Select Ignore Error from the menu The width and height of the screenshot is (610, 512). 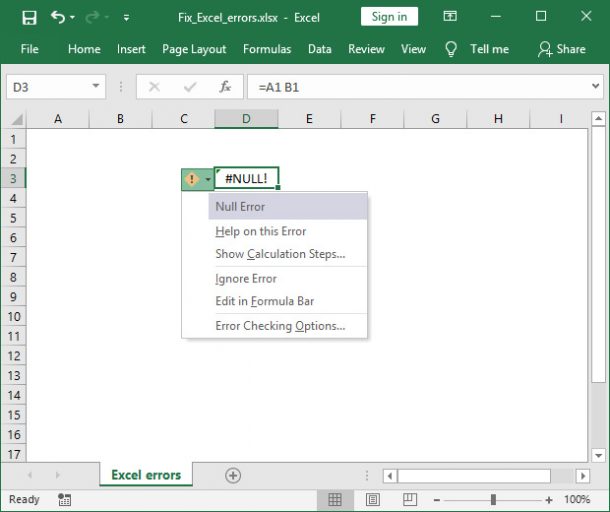246,279
